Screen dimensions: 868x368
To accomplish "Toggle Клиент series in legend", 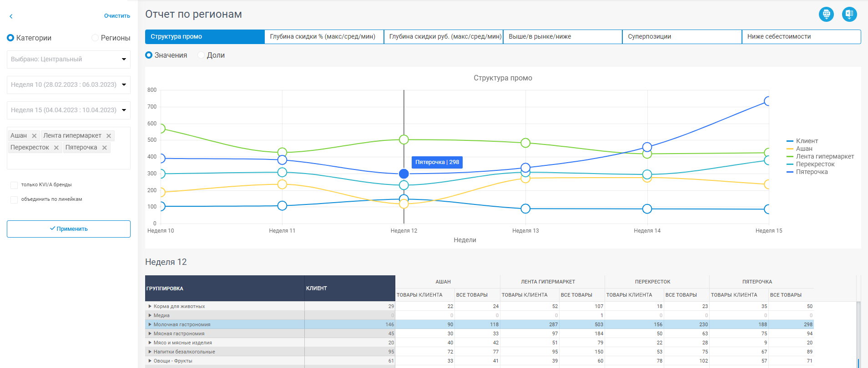I will pyautogui.click(x=802, y=141).
